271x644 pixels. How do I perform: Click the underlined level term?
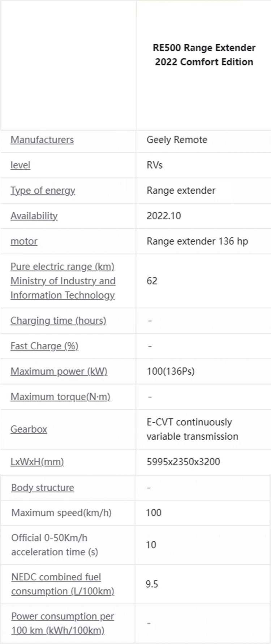20,165
